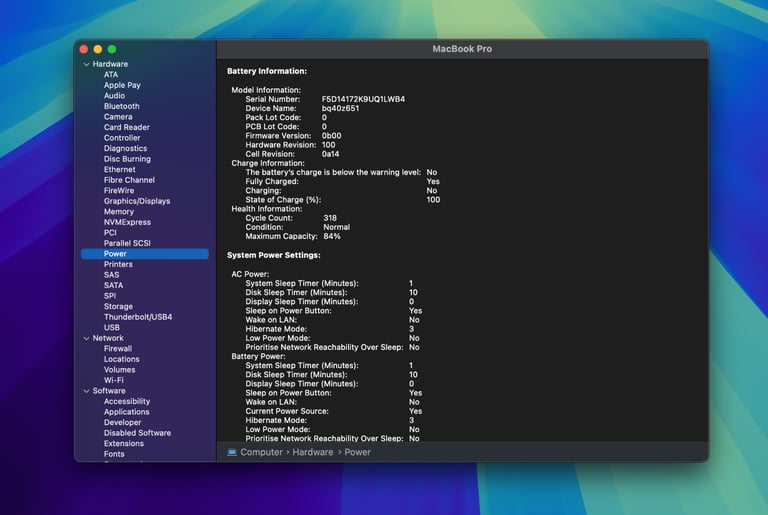
Task: Open the Printers entry
Action: pos(118,264)
